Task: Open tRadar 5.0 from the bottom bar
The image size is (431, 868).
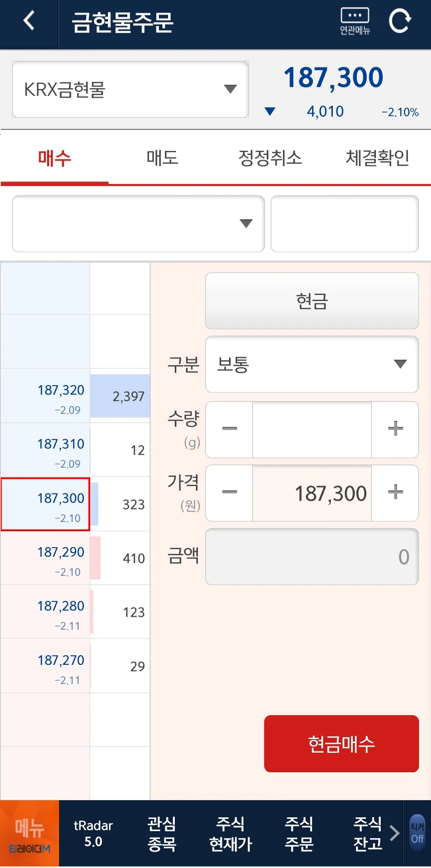Action: point(94,833)
